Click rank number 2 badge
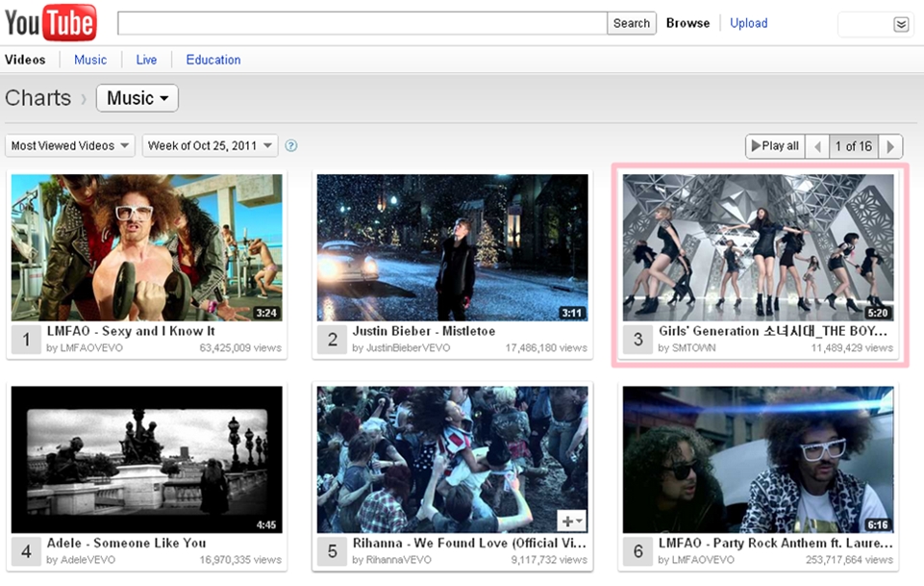The width and height of the screenshot is (924, 586). 332,340
